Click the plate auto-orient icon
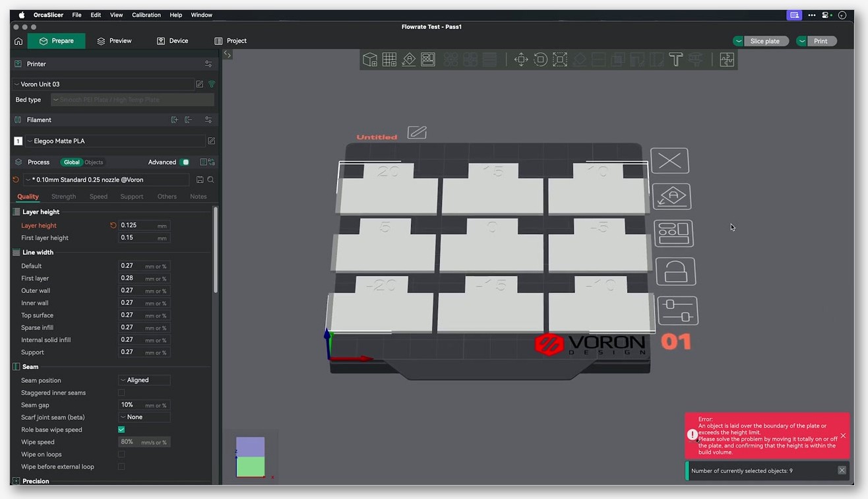Image resolution: width=868 pixels, height=499 pixels. (671, 197)
